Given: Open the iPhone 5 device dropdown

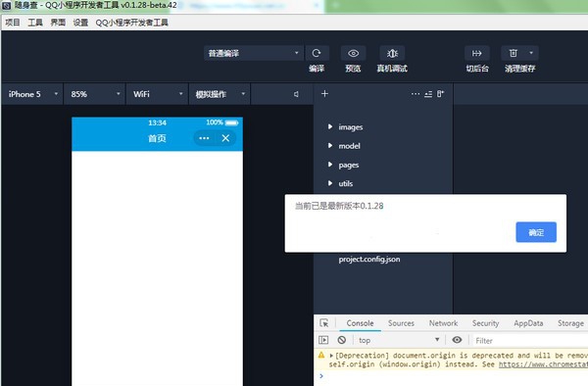Looking at the screenshot, I should pos(32,94).
